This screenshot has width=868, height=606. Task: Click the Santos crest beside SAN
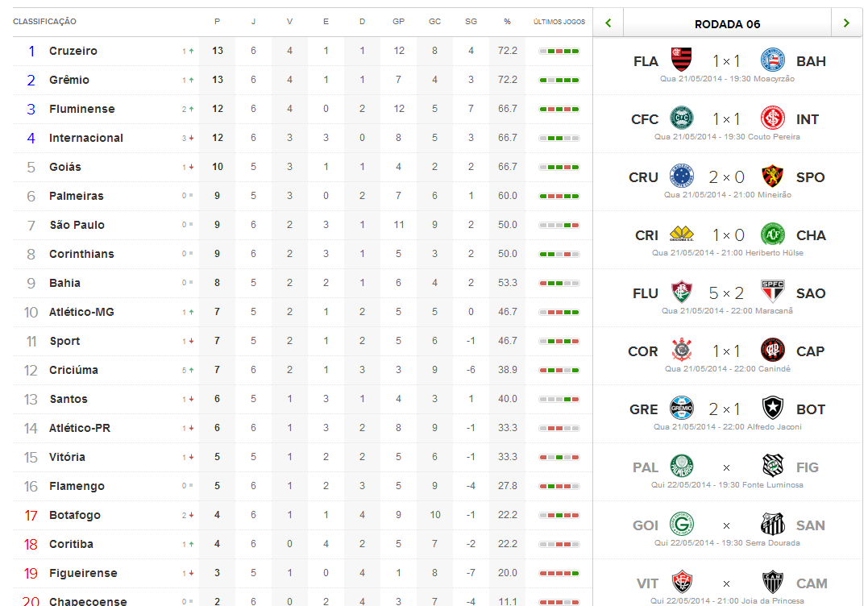coord(772,525)
